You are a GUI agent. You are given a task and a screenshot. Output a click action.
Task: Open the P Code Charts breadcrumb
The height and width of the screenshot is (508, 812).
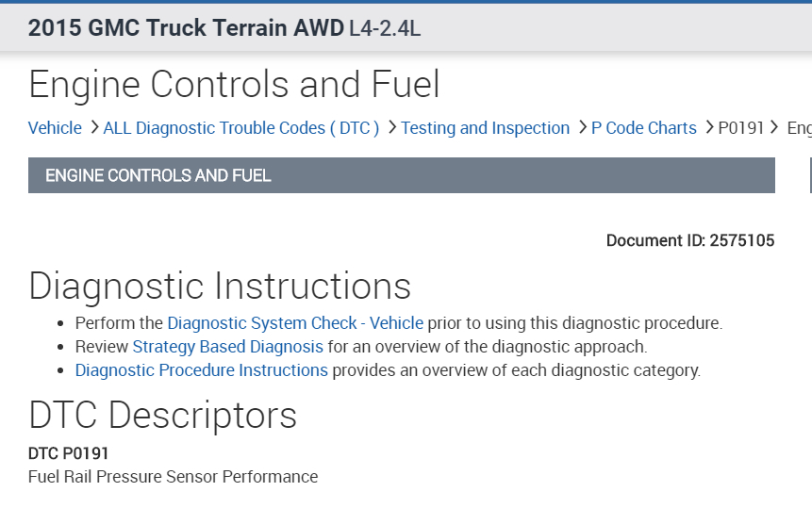644,128
